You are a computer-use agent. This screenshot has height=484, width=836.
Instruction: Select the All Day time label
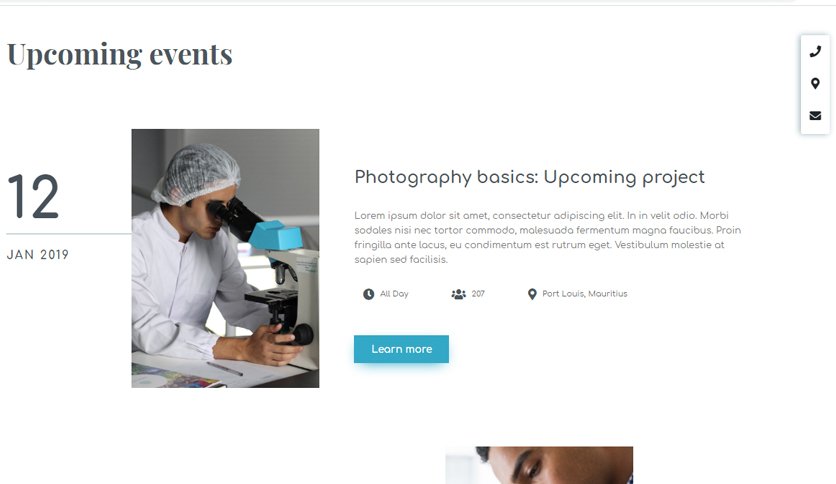(x=394, y=294)
